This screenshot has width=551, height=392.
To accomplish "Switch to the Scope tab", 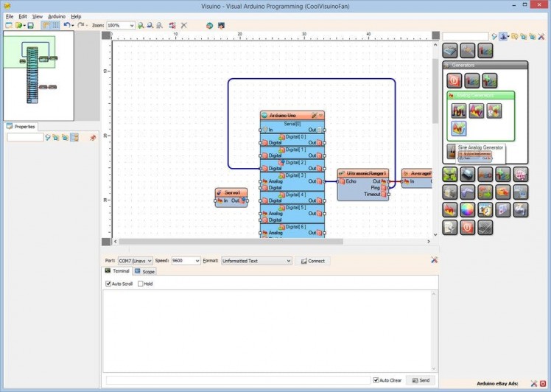I will click(x=144, y=272).
